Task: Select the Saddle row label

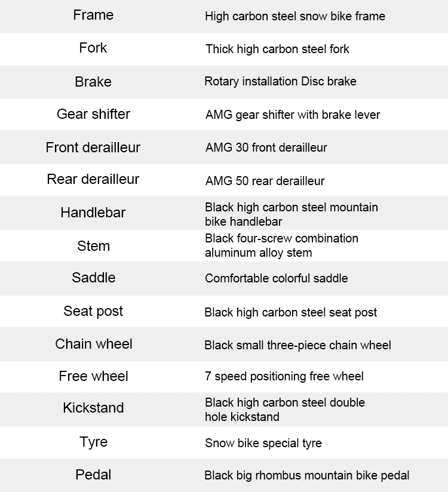Action: click(94, 278)
